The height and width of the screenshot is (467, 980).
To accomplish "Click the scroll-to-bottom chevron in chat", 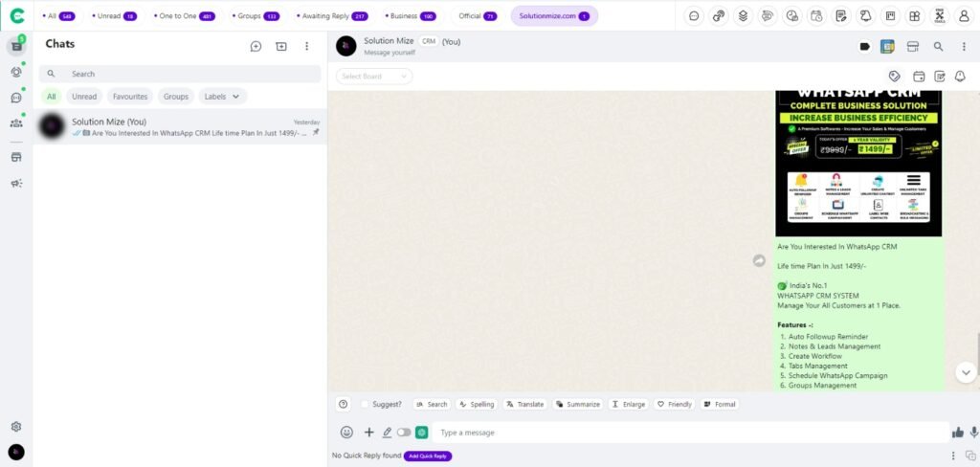I will click(x=966, y=371).
